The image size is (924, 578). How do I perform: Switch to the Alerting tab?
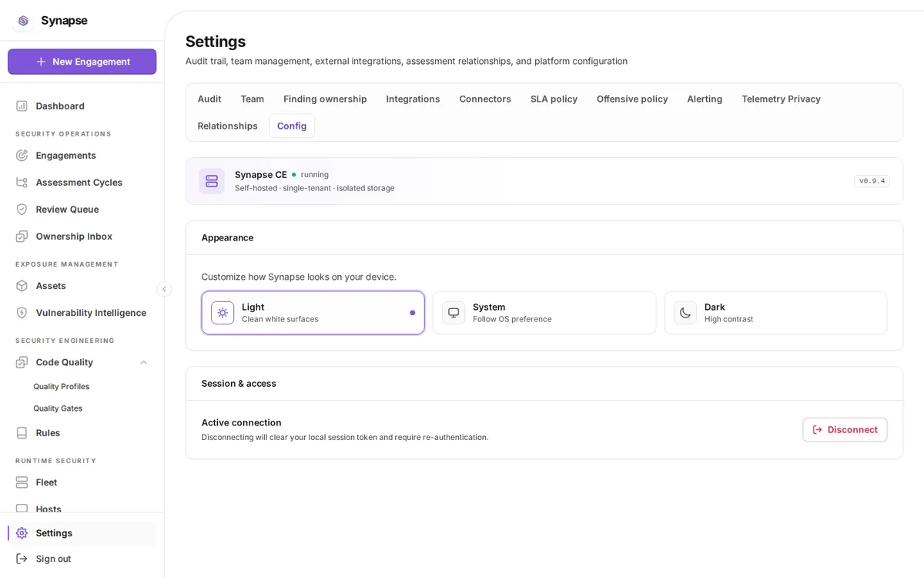pyautogui.click(x=705, y=99)
